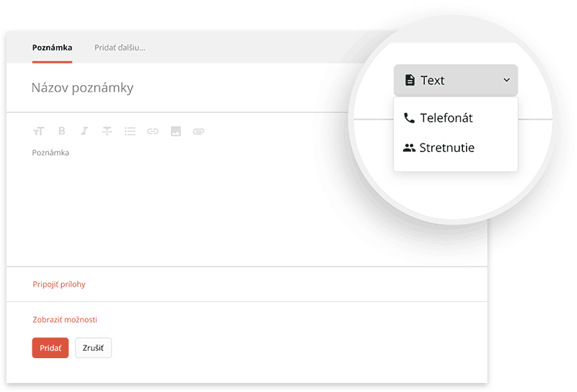Click the document icon in the Text dropdown
Screen dimensions: 577x392
(410, 80)
